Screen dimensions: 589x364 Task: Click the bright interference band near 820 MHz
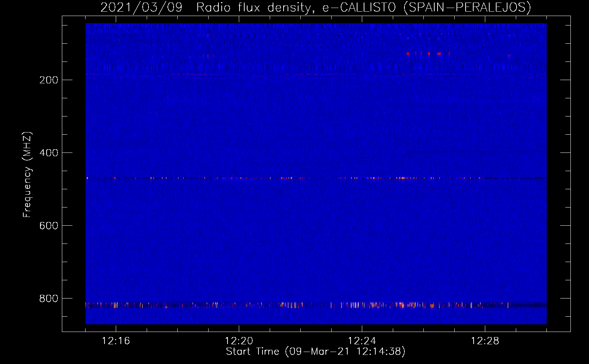coord(316,305)
